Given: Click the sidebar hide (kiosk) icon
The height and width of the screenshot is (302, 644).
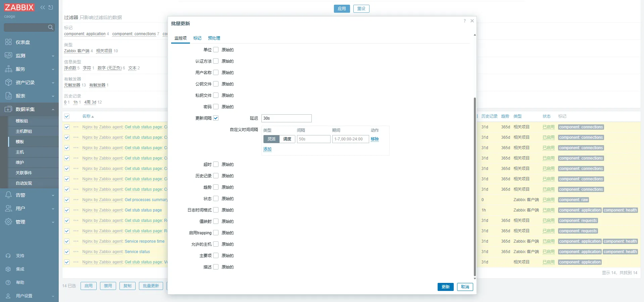Looking at the screenshot, I should 51,7.
